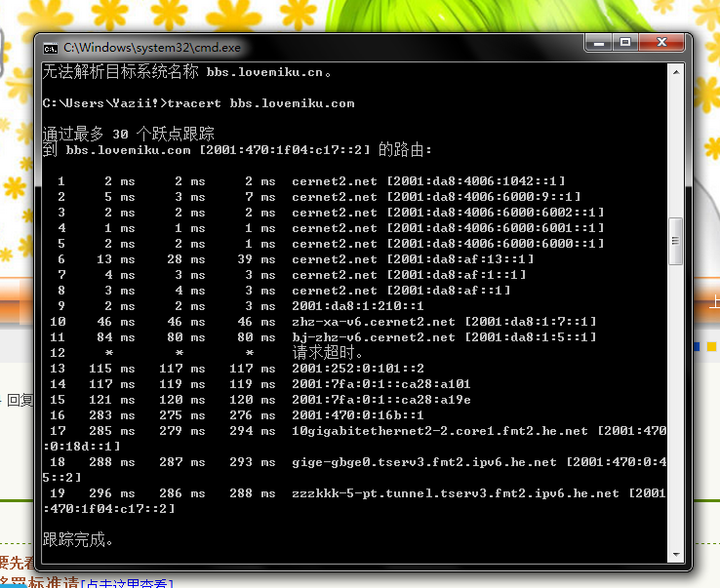Screen dimensions: 720x588
Task: Close the cmd.exe window
Action: (x=661, y=43)
